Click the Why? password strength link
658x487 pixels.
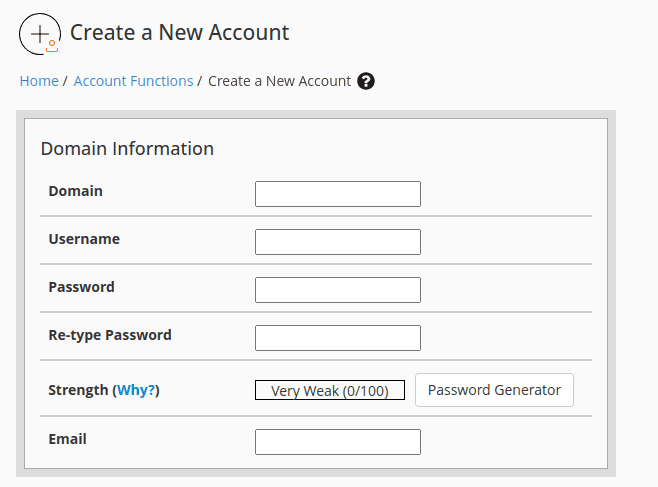coord(137,390)
